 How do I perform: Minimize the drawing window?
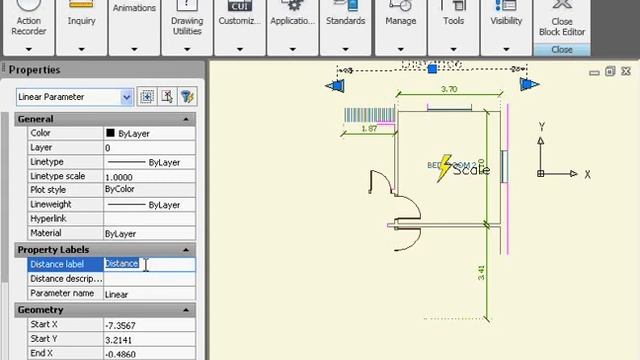click(594, 72)
